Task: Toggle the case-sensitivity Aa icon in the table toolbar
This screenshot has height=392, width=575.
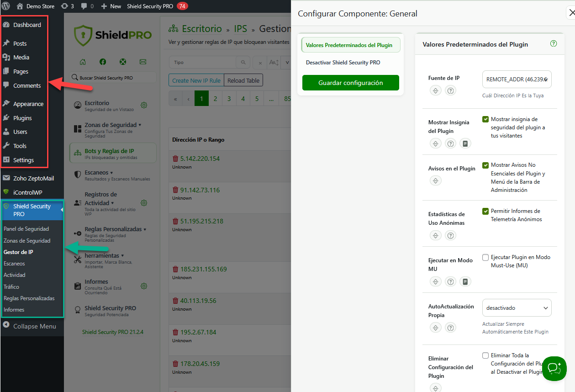Action: pos(273,62)
